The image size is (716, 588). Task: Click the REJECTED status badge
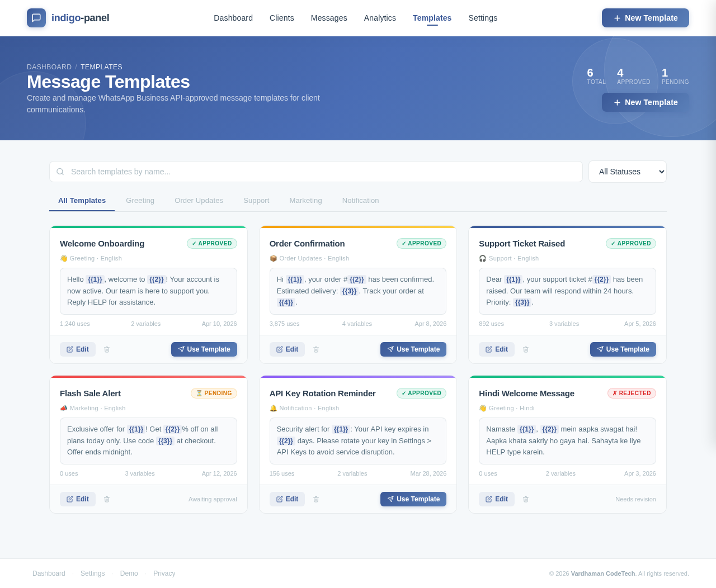click(632, 393)
